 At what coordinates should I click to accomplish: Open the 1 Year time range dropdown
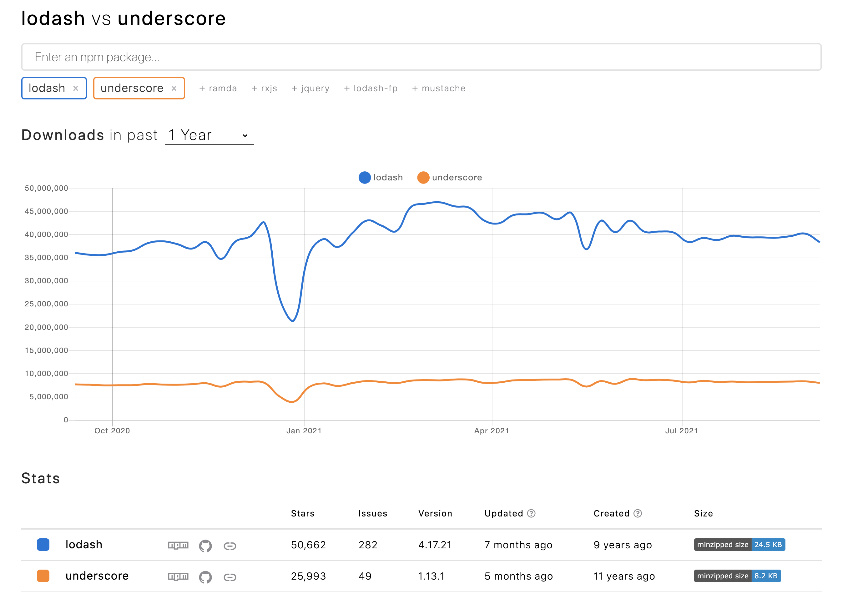tap(209, 135)
